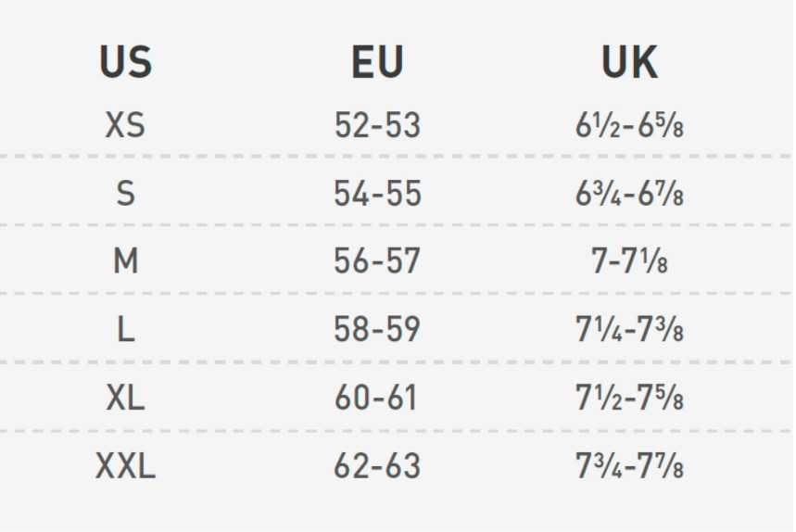Screen dimensions: 796x532
Task: Select UK size 7¾-7⅞ cell
Action: pos(629,465)
